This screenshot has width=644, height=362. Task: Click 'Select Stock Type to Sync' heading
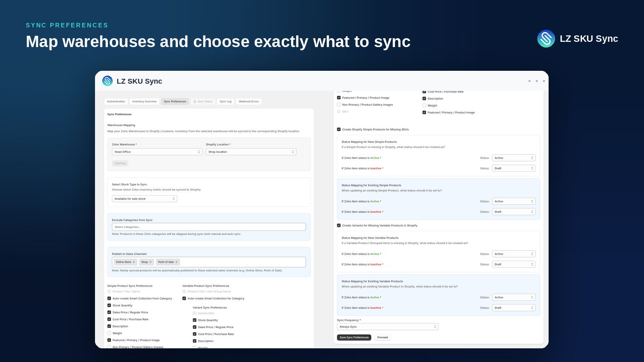coord(129,184)
